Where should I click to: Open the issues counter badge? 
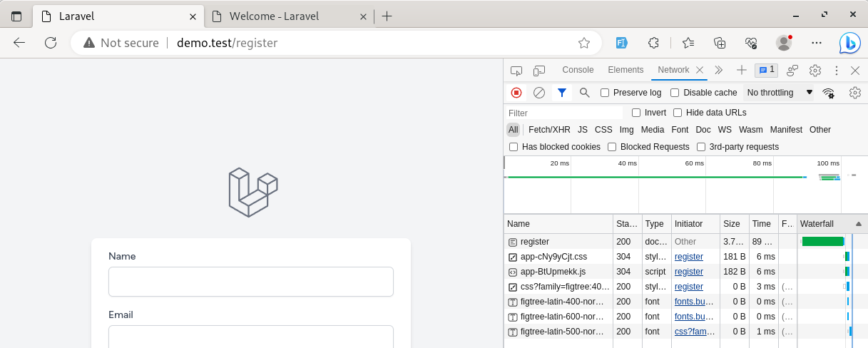(x=767, y=70)
